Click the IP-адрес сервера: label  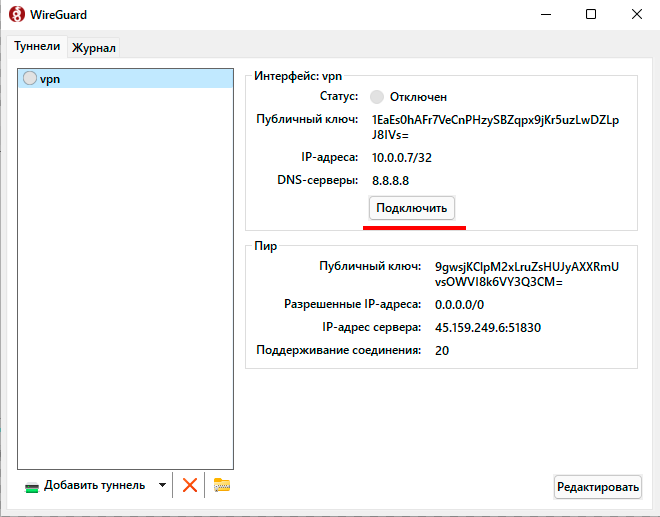371,327
